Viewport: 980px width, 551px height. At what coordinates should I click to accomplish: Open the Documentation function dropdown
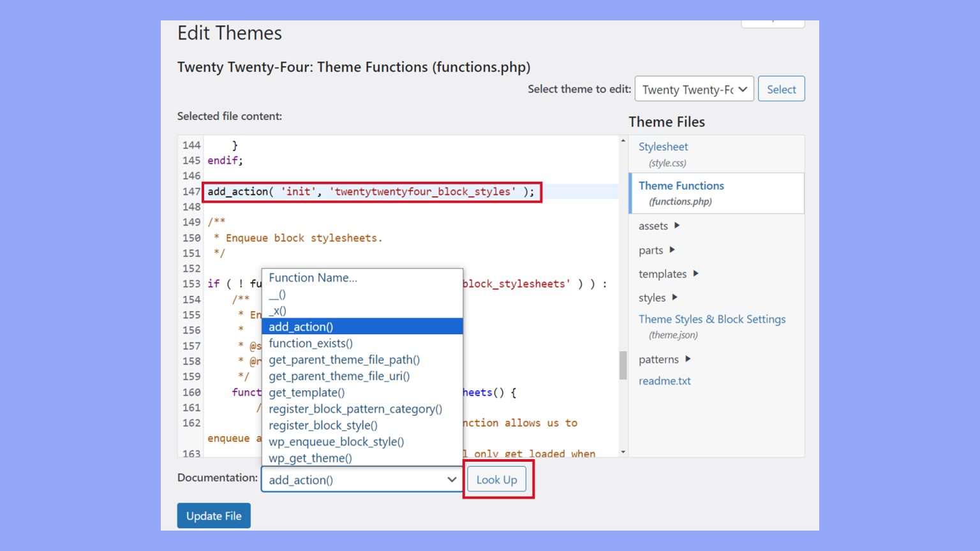(361, 480)
